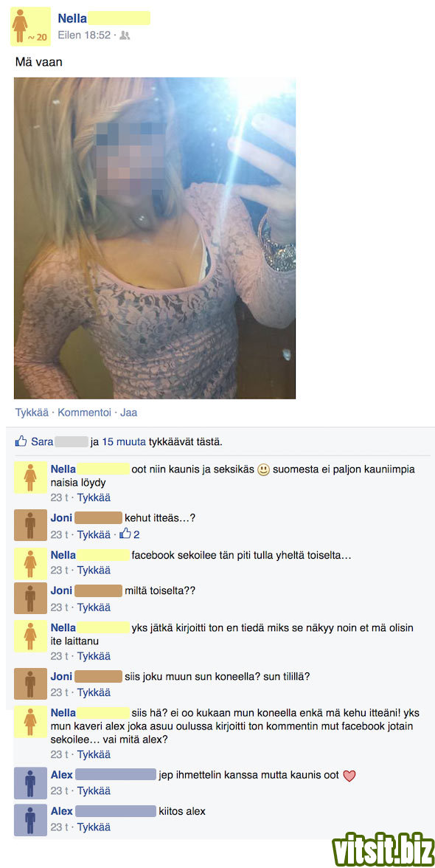435x868 pixels.
Task: Open the posted selfie photo
Action: (x=155, y=238)
